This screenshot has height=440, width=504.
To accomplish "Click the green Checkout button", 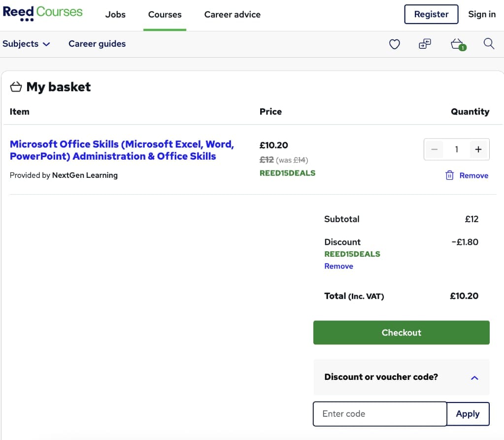I will [x=401, y=332].
